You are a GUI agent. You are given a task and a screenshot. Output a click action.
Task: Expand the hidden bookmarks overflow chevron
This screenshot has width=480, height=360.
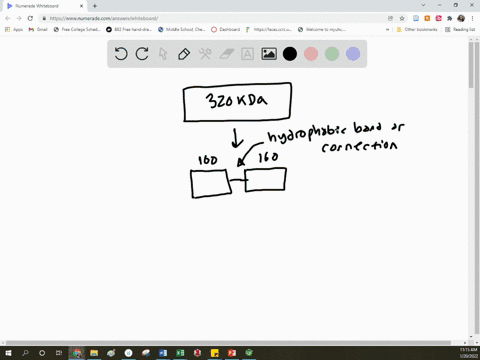pos(387,29)
